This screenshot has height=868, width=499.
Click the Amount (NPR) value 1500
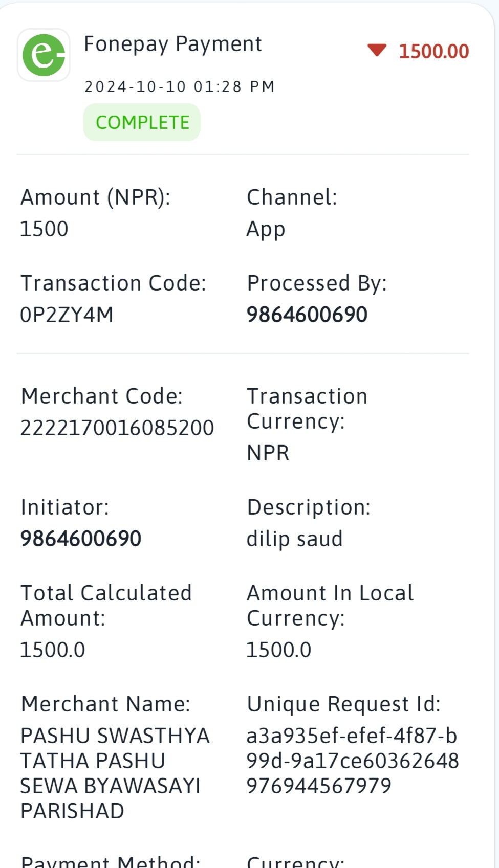coord(44,229)
